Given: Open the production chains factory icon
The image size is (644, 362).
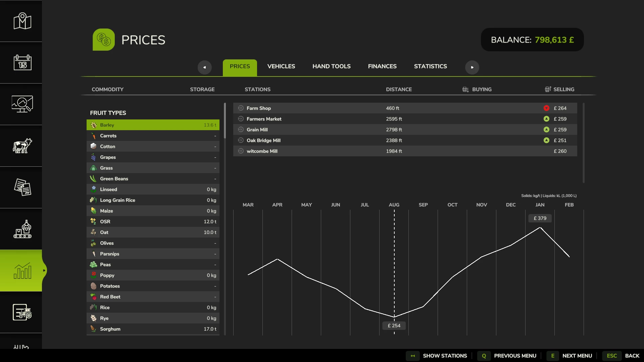Looking at the screenshot, I should pos(22,229).
